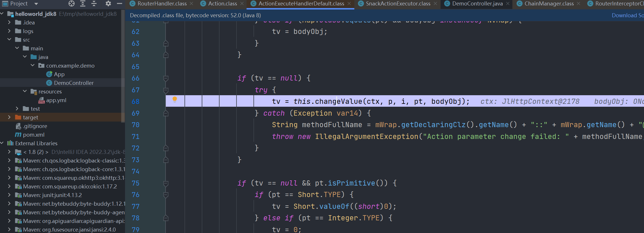Click the Collapse All icon in Project panel

94,3
